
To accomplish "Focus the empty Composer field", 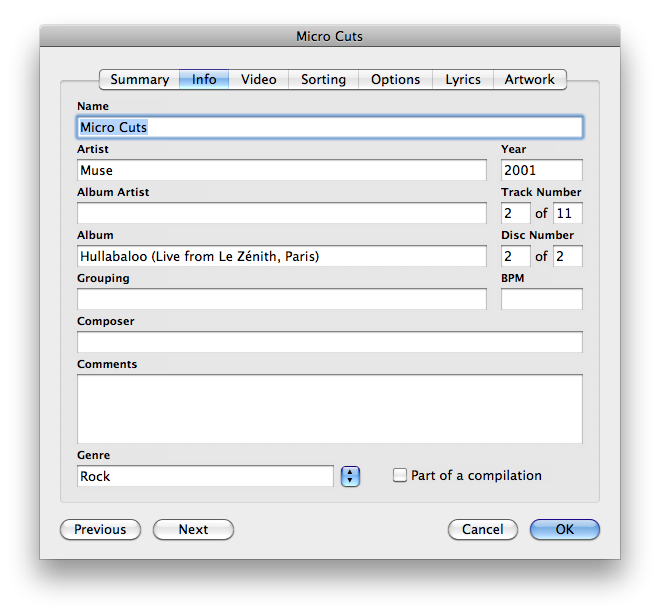I will 330,342.
